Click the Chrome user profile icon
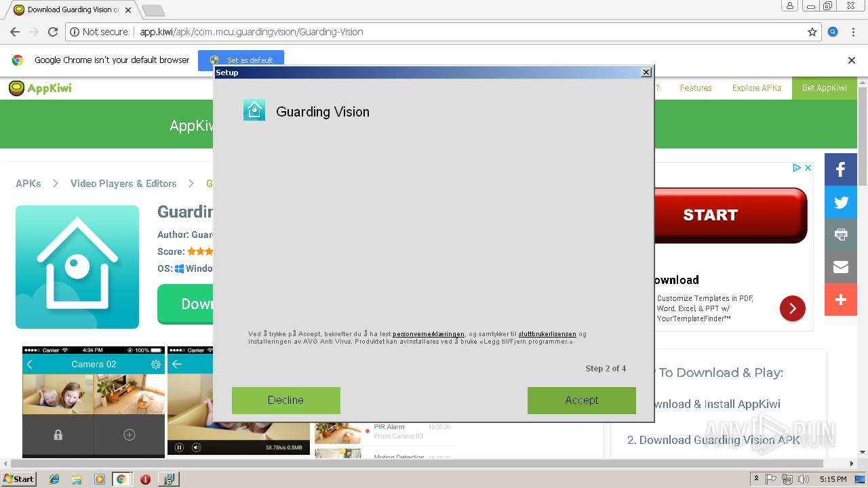Screen dimensions: 868x488 (x=790, y=6)
